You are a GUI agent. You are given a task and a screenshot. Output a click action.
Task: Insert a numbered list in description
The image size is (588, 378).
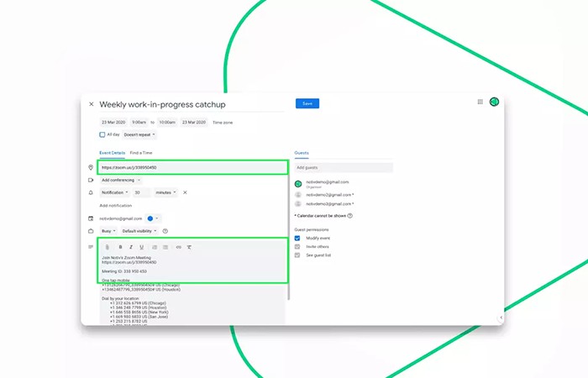pyautogui.click(x=155, y=247)
